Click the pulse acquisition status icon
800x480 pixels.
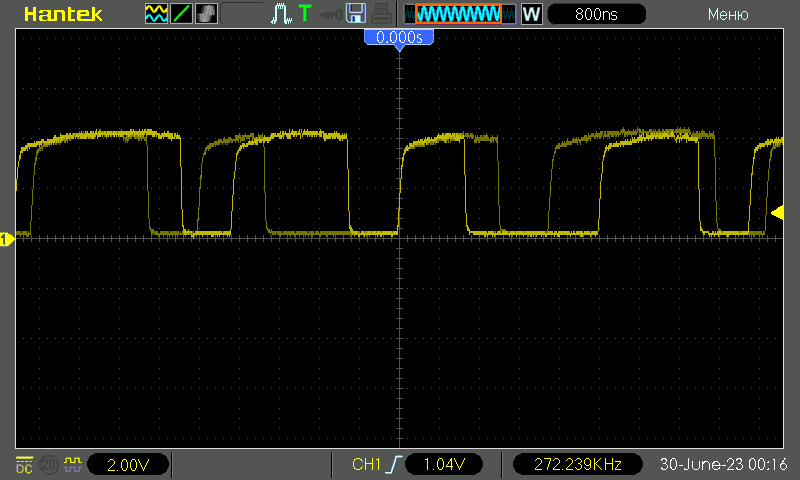pos(282,15)
